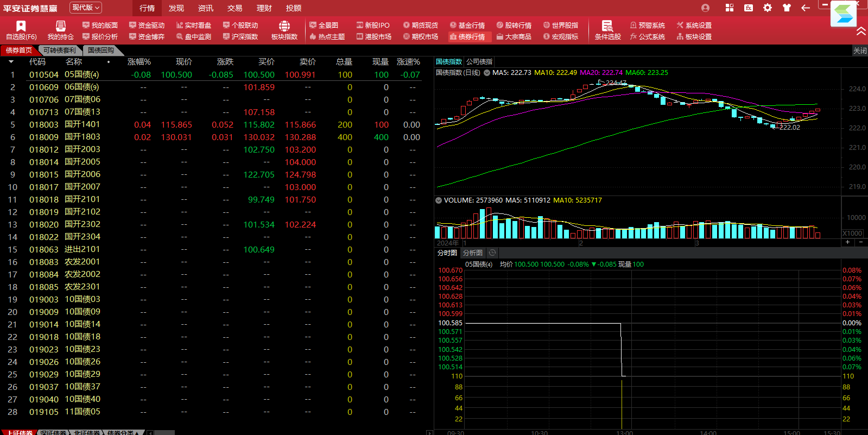Open the user account avatar icon
This screenshot has width=868, height=435.
(705, 8)
